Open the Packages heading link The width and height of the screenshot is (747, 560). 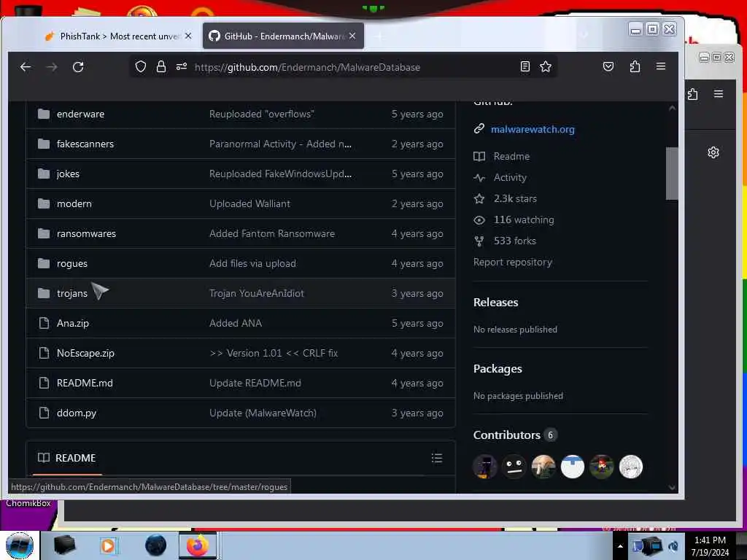pyautogui.click(x=498, y=368)
